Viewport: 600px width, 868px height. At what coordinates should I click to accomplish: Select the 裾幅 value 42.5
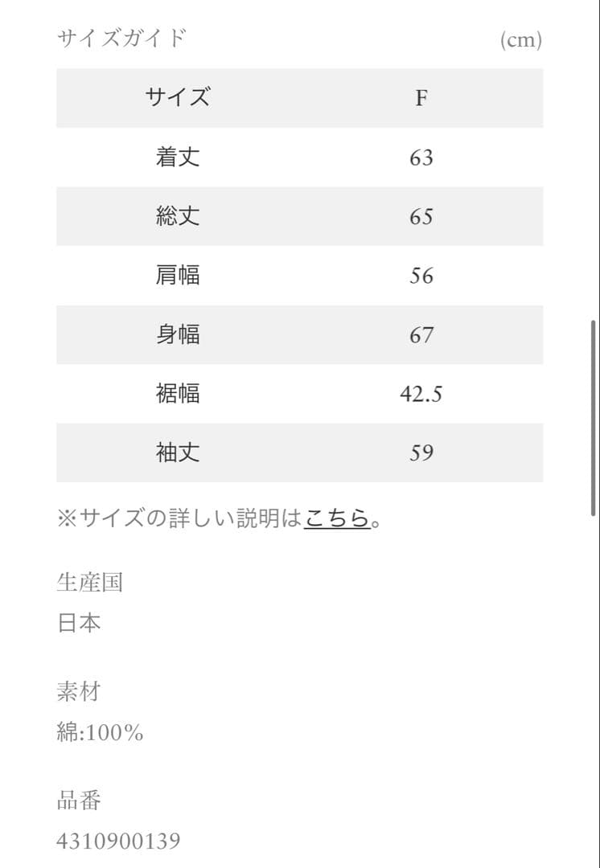[x=421, y=395]
